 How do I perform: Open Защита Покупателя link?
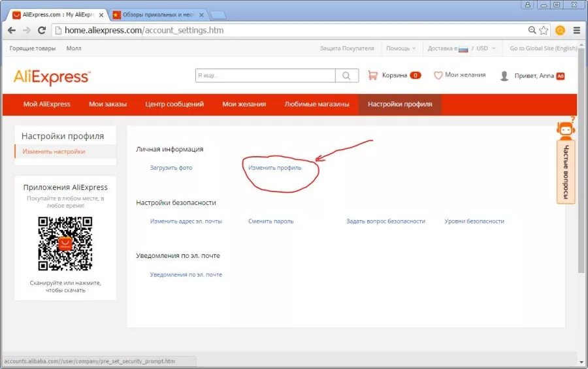pyautogui.click(x=347, y=48)
